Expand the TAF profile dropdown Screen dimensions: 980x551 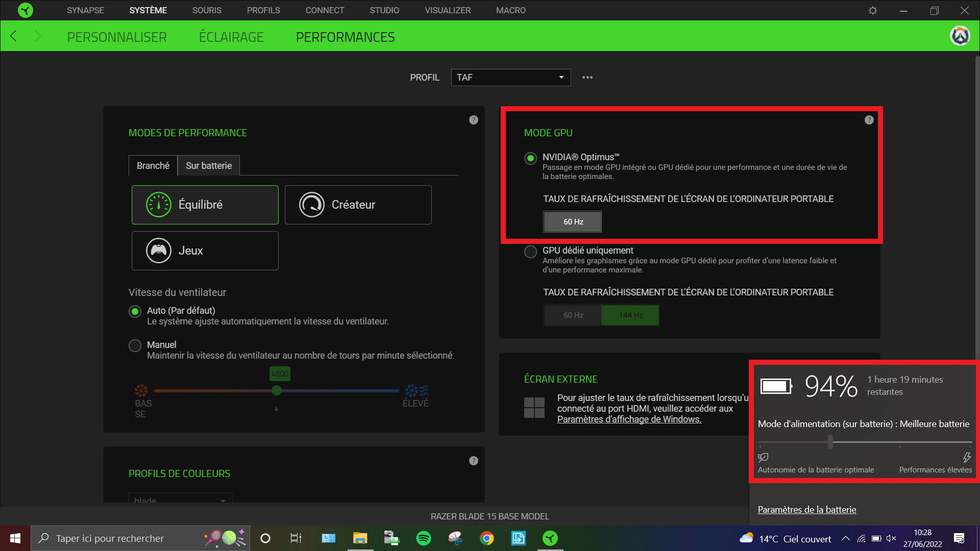pos(511,78)
